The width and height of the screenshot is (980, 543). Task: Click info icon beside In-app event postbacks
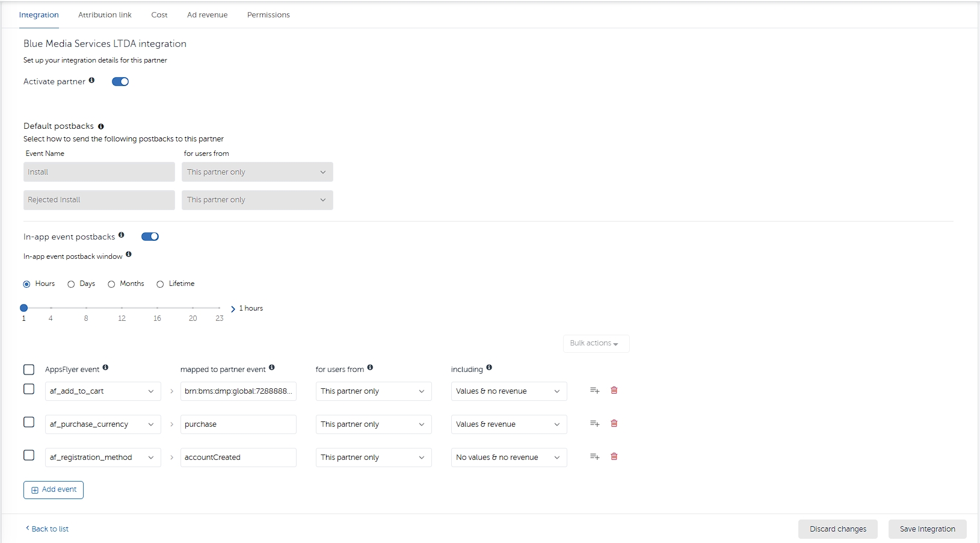pyautogui.click(x=122, y=235)
